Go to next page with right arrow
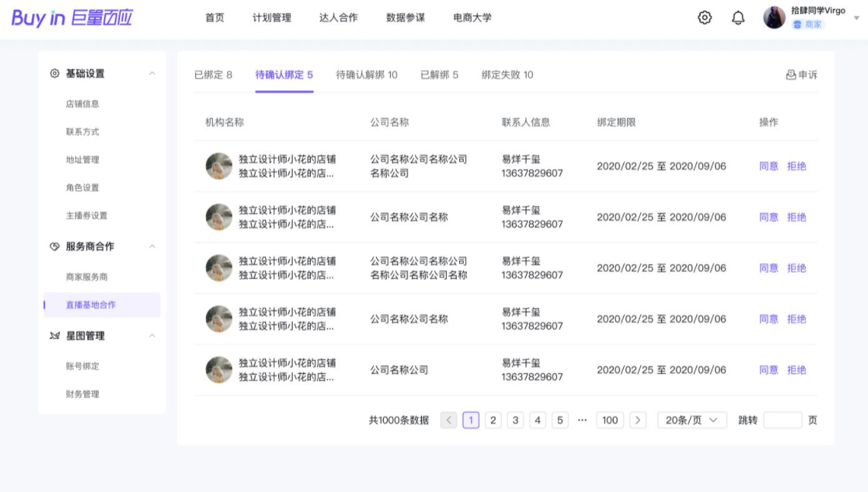Image resolution: width=868 pixels, height=492 pixels. pyautogui.click(x=638, y=421)
